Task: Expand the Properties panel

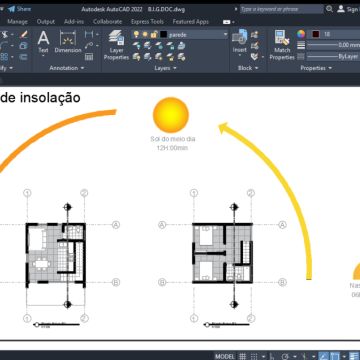Action: tap(316, 68)
